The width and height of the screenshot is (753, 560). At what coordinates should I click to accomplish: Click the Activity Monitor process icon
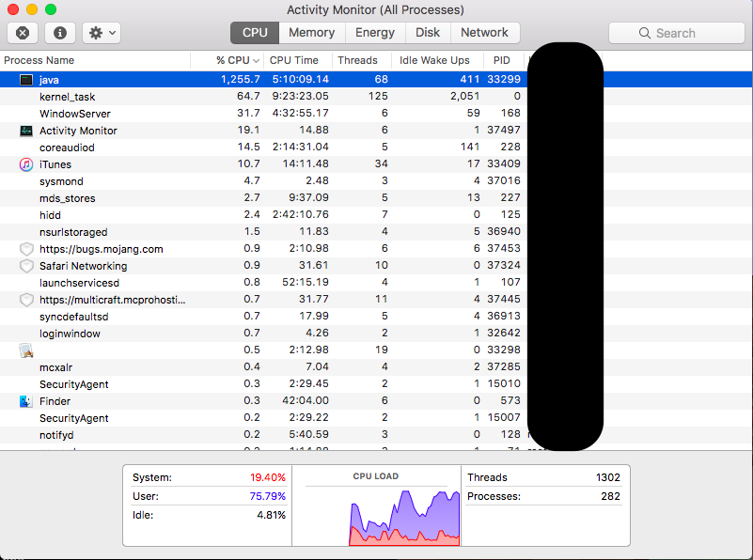(26, 131)
